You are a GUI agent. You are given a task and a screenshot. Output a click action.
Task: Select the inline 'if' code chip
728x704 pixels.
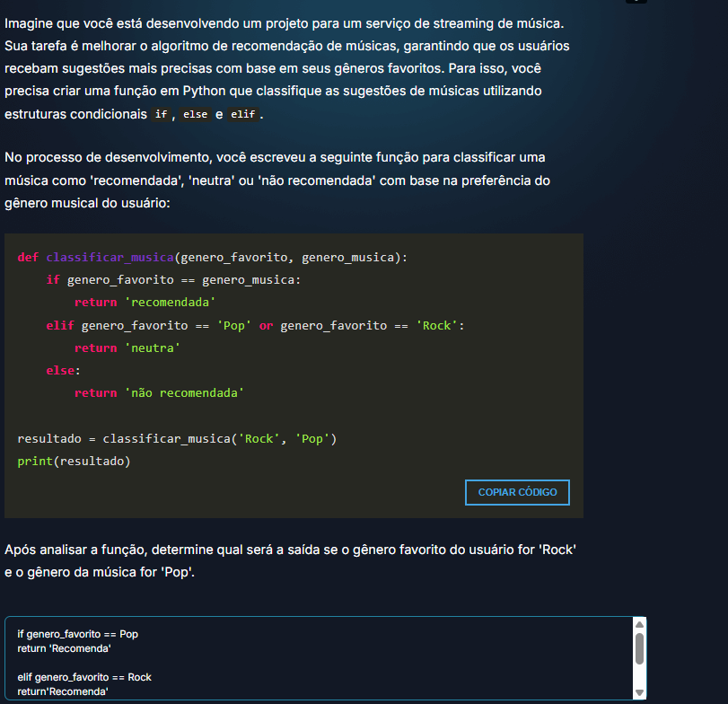(162, 113)
